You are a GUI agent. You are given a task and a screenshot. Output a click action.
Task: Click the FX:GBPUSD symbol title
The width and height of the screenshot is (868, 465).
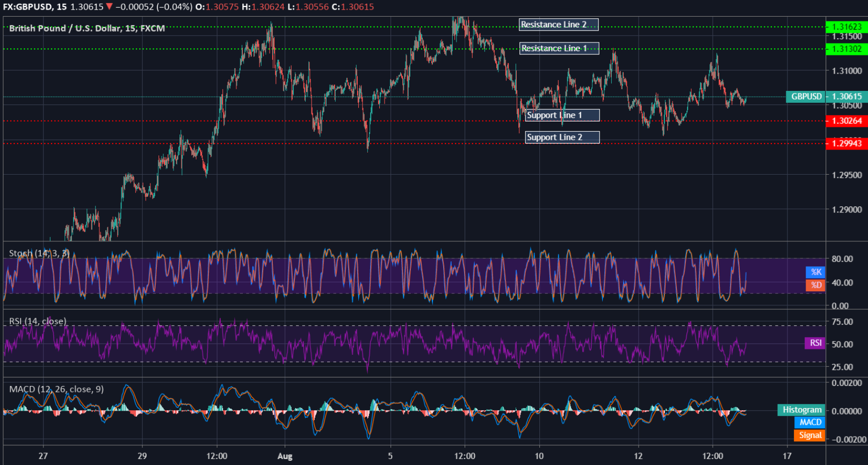pyautogui.click(x=35, y=7)
